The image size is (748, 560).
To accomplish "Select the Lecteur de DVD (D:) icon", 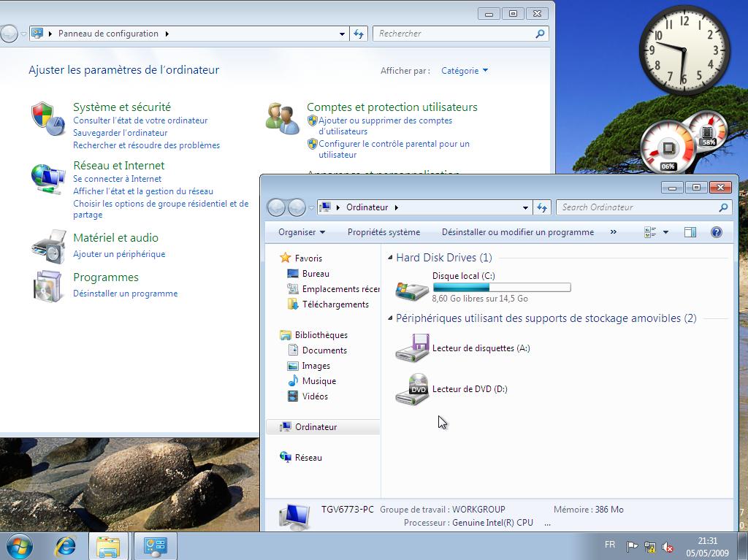I will 412,389.
